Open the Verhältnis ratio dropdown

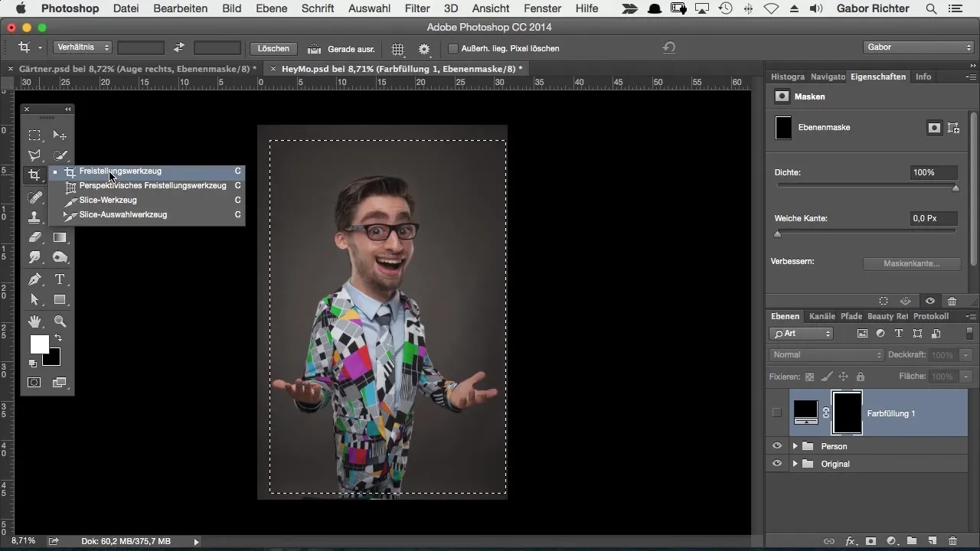click(x=83, y=47)
